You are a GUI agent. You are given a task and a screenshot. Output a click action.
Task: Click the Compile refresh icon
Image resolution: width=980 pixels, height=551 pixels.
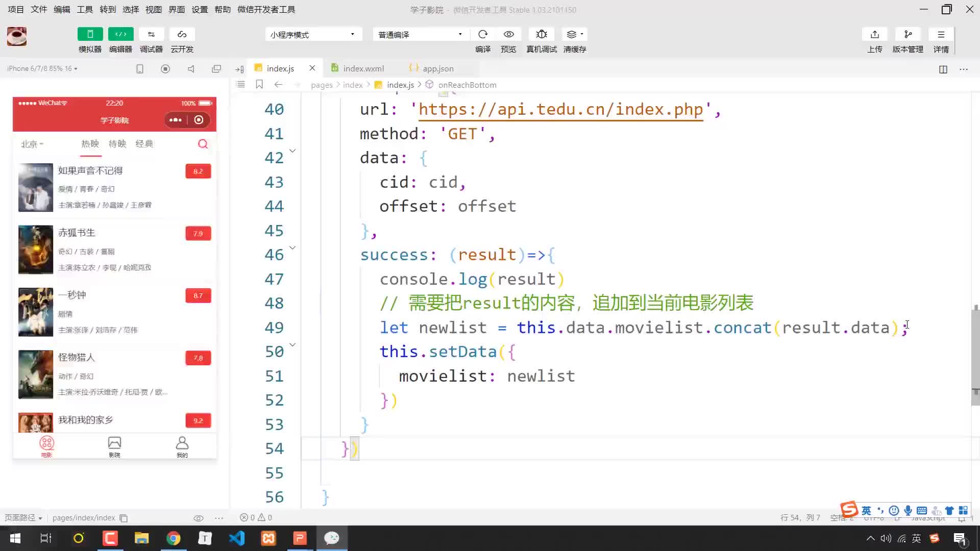pyautogui.click(x=483, y=34)
